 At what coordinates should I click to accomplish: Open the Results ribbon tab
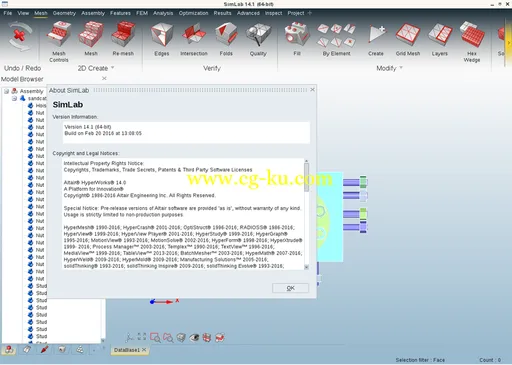point(222,13)
